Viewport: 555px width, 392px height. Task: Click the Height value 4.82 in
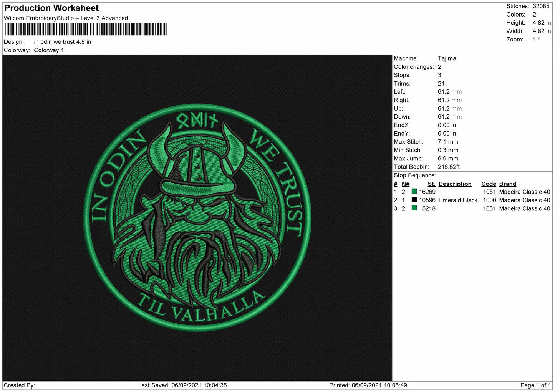pyautogui.click(x=542, y=23)
